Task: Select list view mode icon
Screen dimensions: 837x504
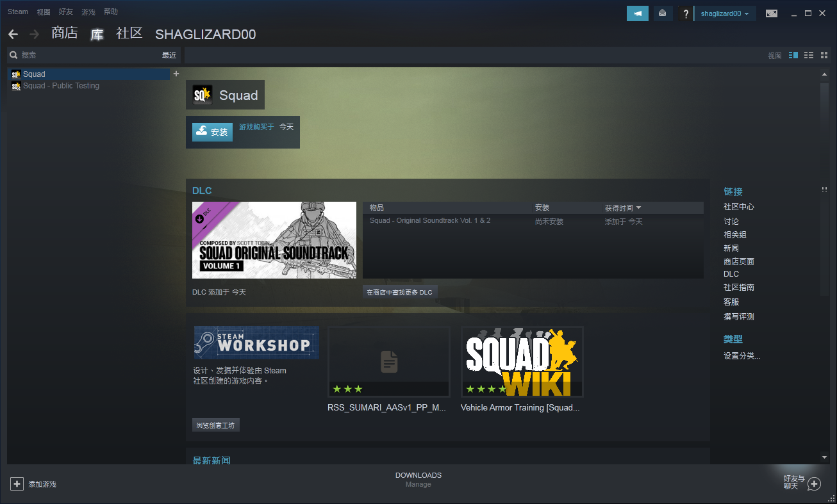Action: pos(809,56)
